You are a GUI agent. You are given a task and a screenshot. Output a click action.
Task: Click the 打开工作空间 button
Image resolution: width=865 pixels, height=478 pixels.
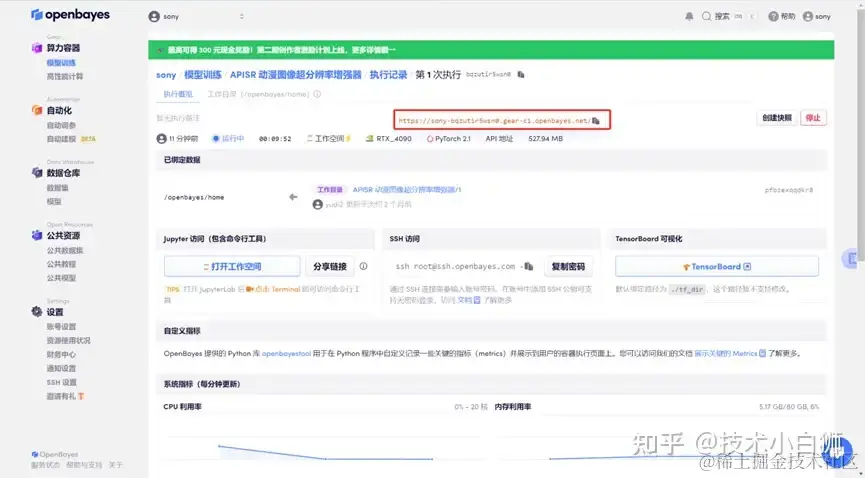click(x=232, y=266)
